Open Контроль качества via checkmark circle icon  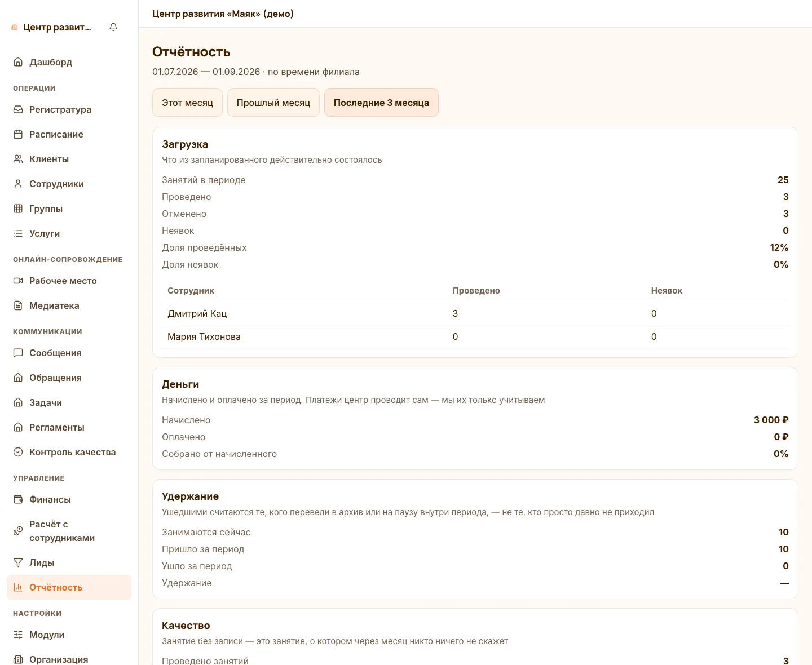click(18, 452)
